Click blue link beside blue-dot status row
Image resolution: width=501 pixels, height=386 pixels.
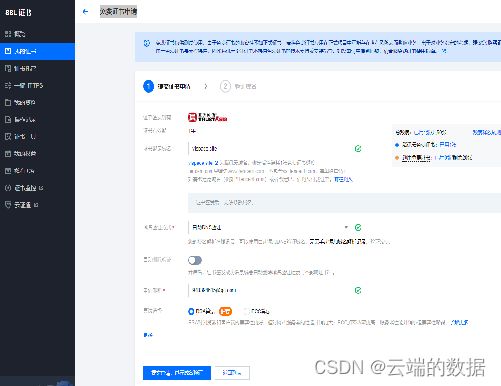pyautogui.click(x=448, y=145)
